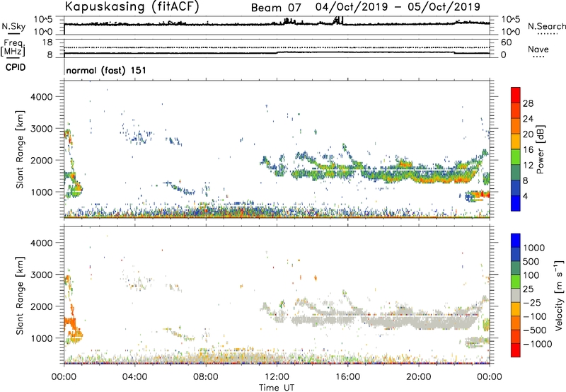This screenshot has height=392, width=566.
Task: Click the '-1000' tick on the velocity colorbar
Action: [537, 344]
